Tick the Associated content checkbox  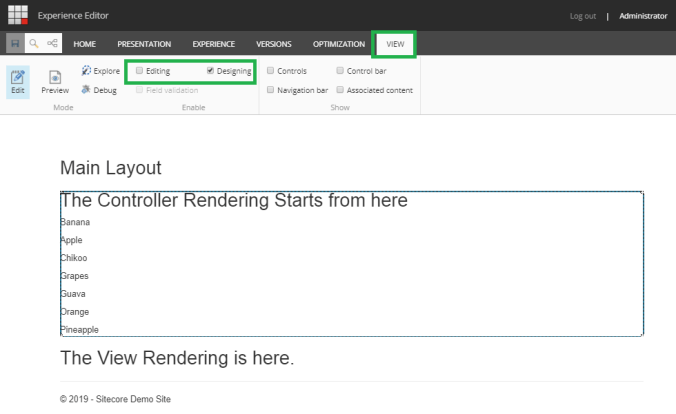[340, 90]
